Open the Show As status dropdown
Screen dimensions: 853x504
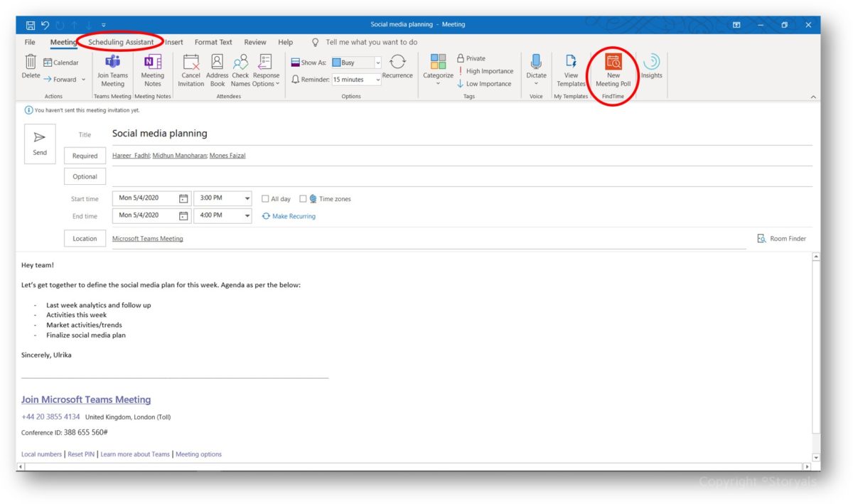click(x=377, y=63)
